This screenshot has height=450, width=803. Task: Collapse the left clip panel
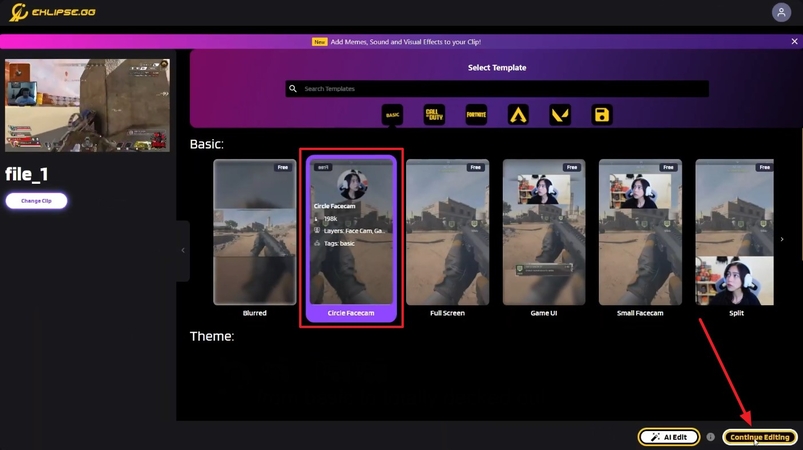pos(183,250)
